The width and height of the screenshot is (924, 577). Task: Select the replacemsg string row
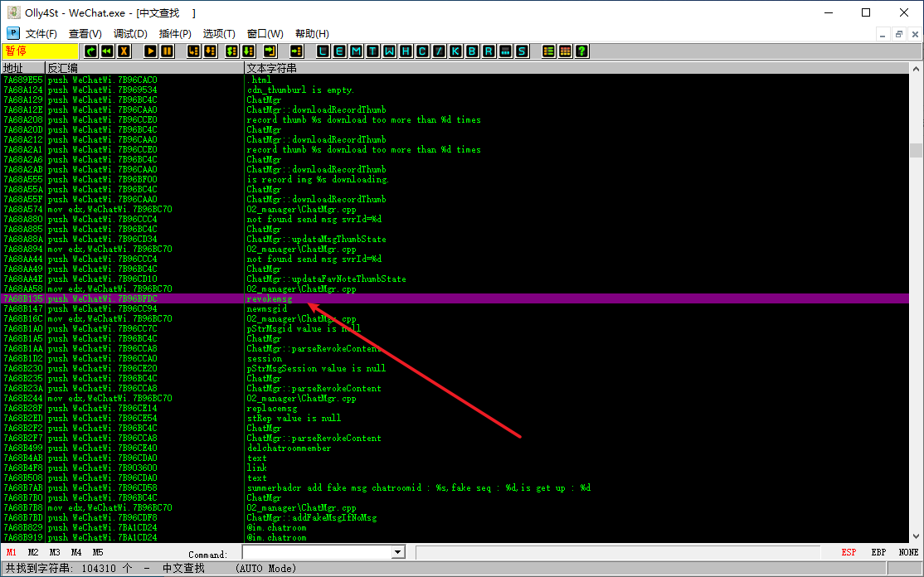[455, 408]
